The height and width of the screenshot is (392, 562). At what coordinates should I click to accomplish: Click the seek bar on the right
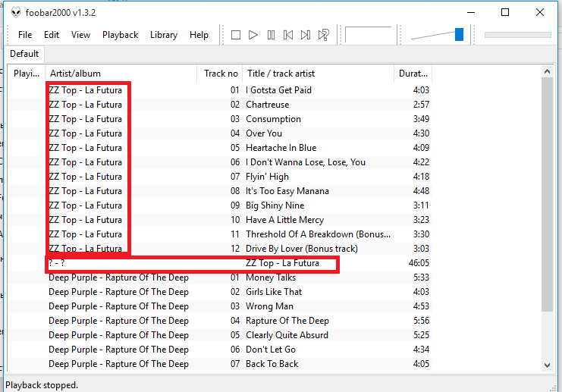point(517,35)
